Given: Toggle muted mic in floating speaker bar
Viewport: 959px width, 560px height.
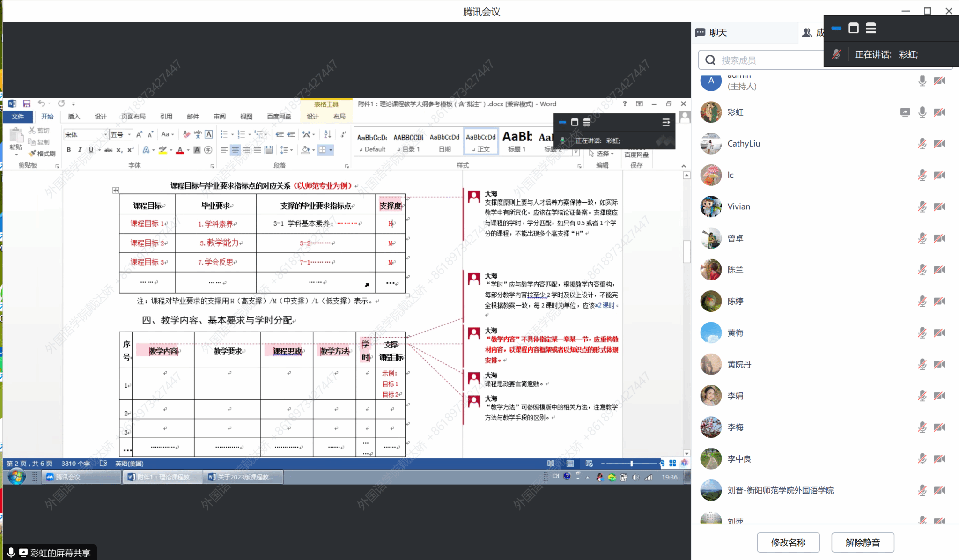Looking at the screenshot, I should click(836, 54).
